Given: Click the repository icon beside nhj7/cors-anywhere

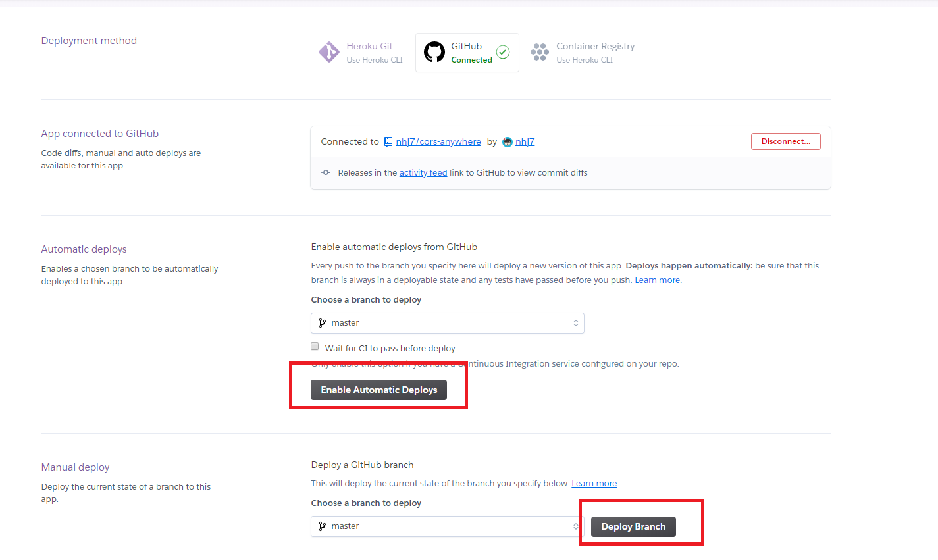Looking at the screenshot, I should tap(388, 141).
